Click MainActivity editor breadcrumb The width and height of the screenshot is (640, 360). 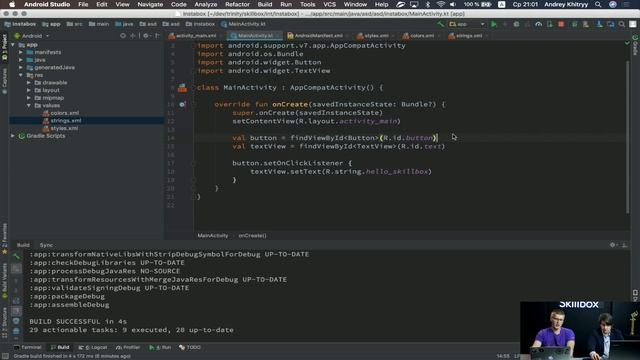(x=213, y=236)
